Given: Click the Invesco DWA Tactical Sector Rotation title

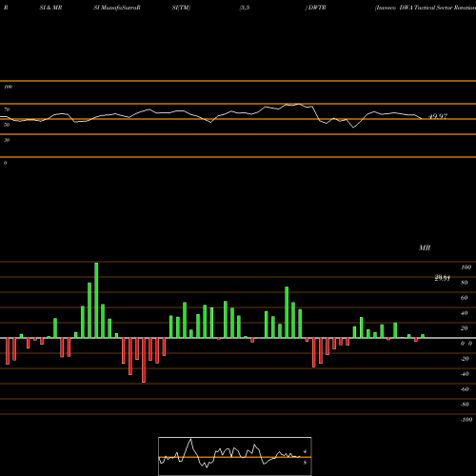Looking at the screenshot, I should click(x=426, y=8).
